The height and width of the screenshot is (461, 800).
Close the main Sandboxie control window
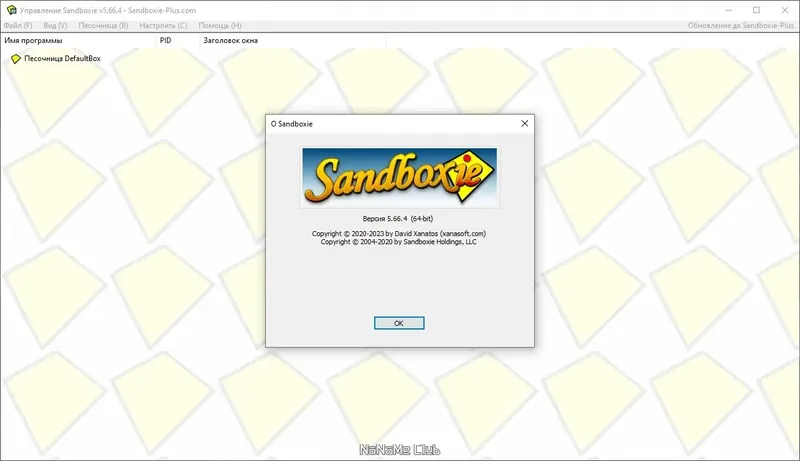coord(785,10)
